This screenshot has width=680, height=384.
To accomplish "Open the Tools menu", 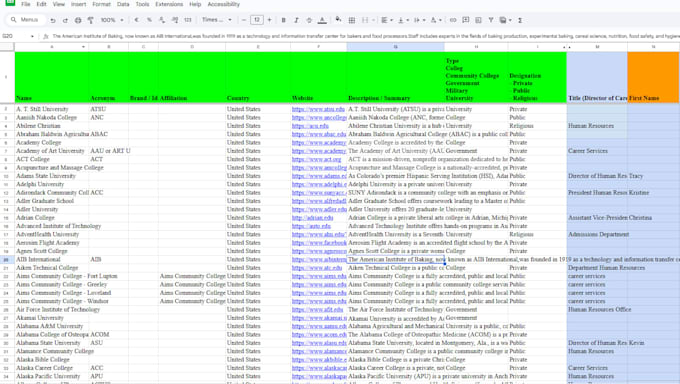I will coord(142,4).
